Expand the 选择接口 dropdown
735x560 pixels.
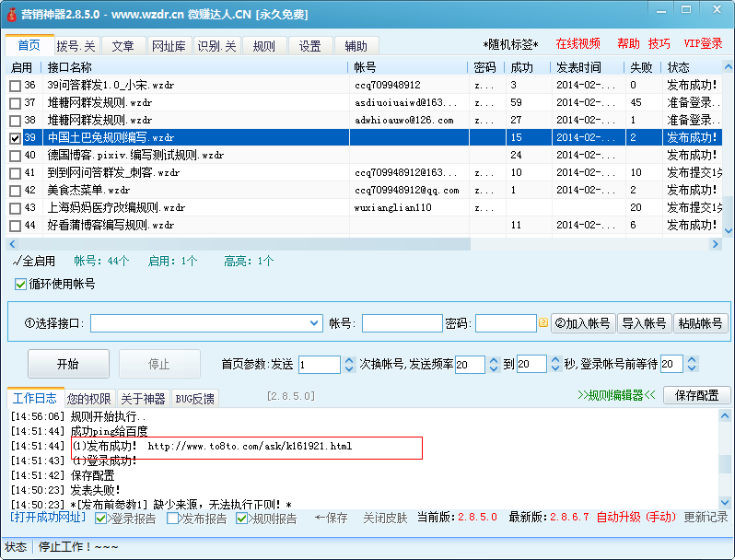(x=314, y=323)
